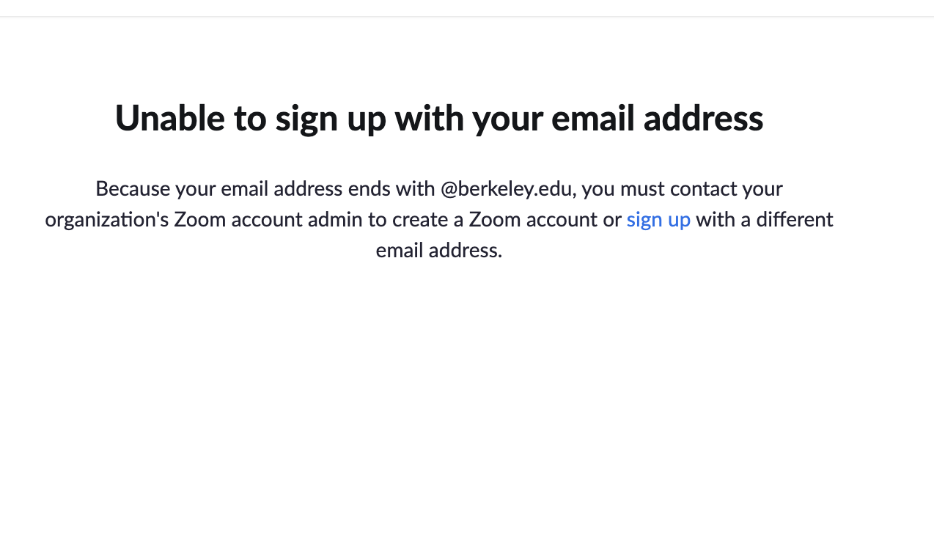The height and width of the screenshot is (560, 934).
Task: Click the word "must" in the message
Action: pyautogui.click(x=642, y=189)
